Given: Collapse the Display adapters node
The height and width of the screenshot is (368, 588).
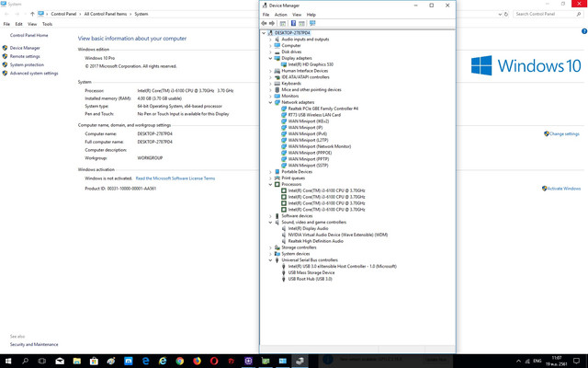Looking at the screenshot, I should click(270, 58).
